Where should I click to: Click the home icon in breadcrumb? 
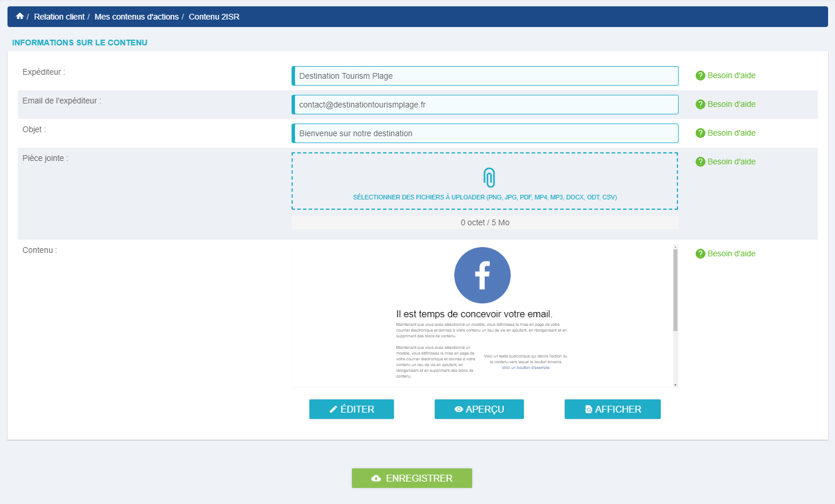pos(20,17)
